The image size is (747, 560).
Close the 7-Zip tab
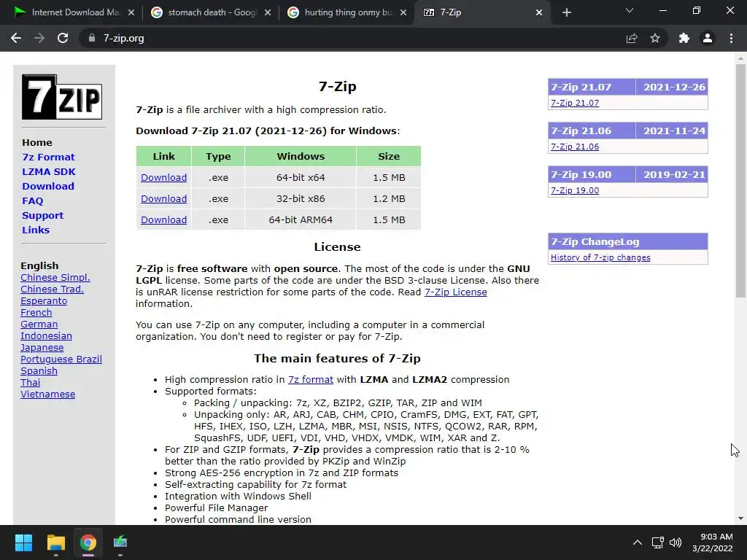click(539, 12)
